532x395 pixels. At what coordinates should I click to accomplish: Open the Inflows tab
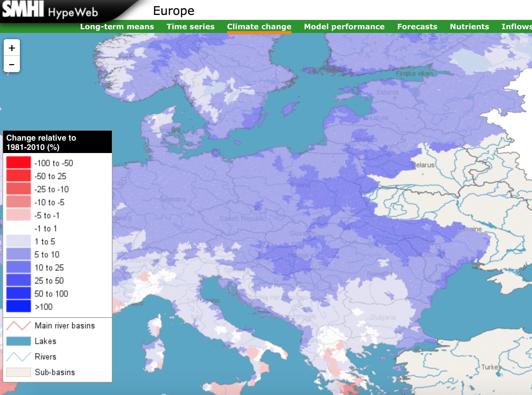click(516, 27)
